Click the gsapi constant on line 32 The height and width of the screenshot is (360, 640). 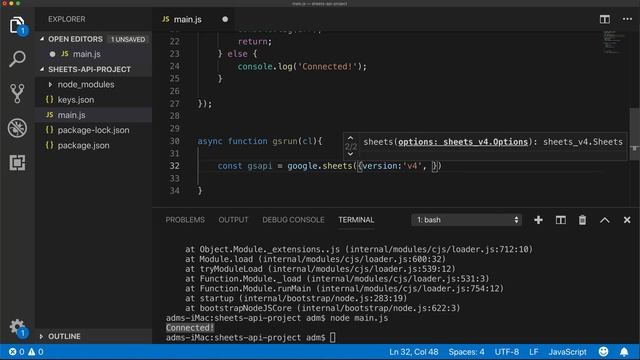[x=260, y=166]
